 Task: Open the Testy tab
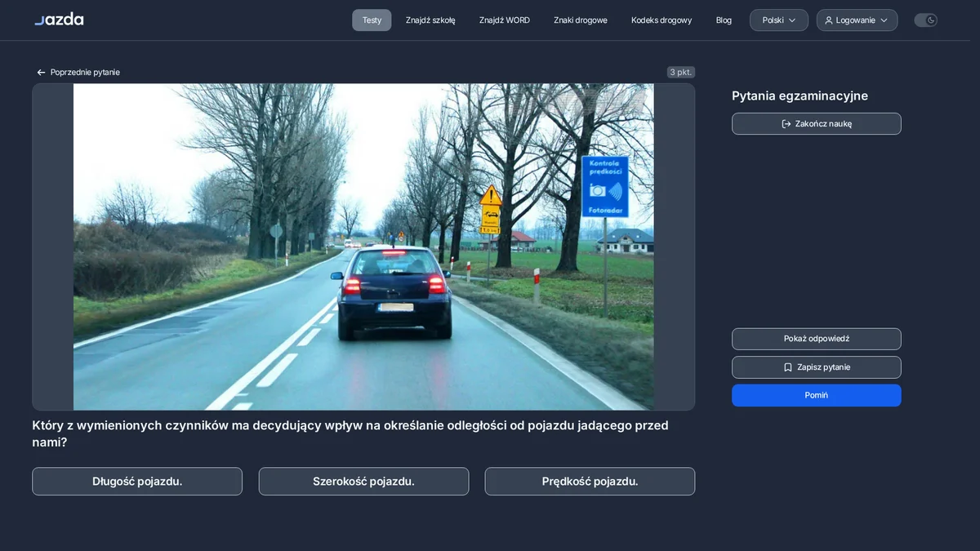click(372, 20)
